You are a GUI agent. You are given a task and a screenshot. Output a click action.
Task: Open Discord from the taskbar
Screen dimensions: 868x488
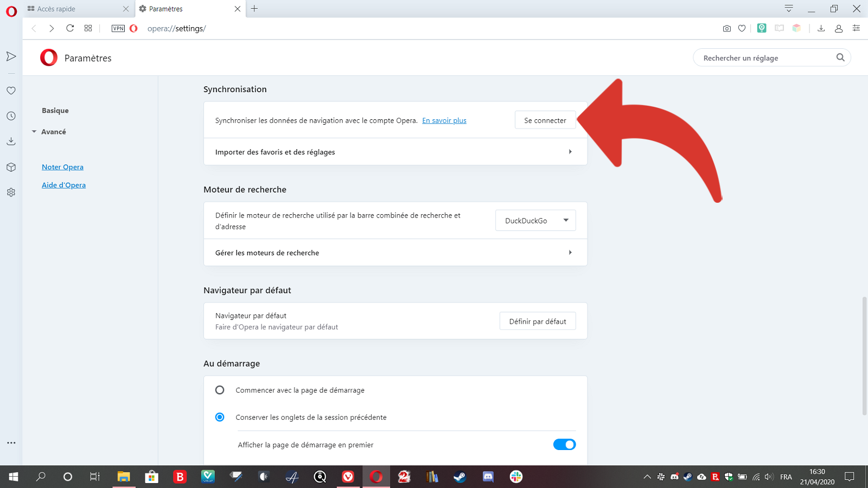coord(488,477)
